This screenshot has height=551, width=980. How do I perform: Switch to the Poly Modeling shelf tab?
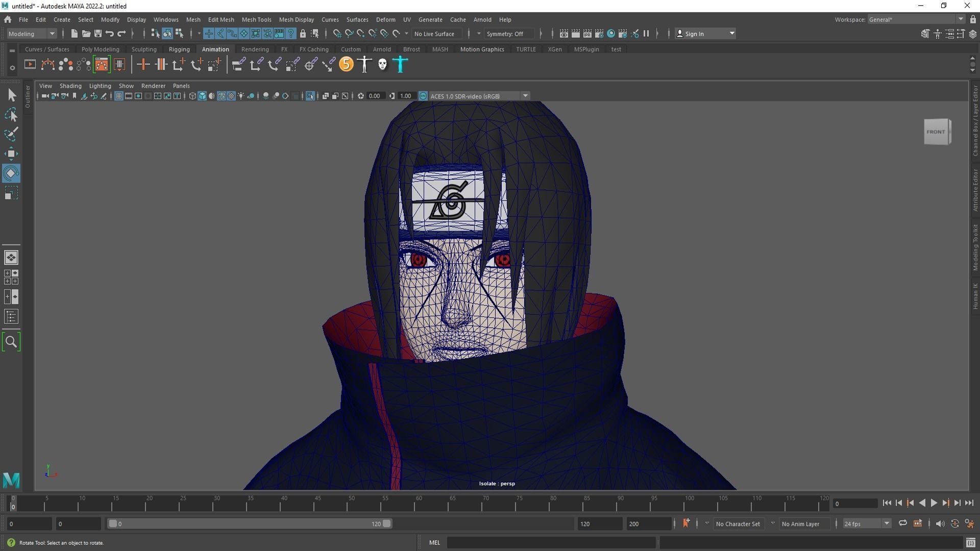click(100, 49)
